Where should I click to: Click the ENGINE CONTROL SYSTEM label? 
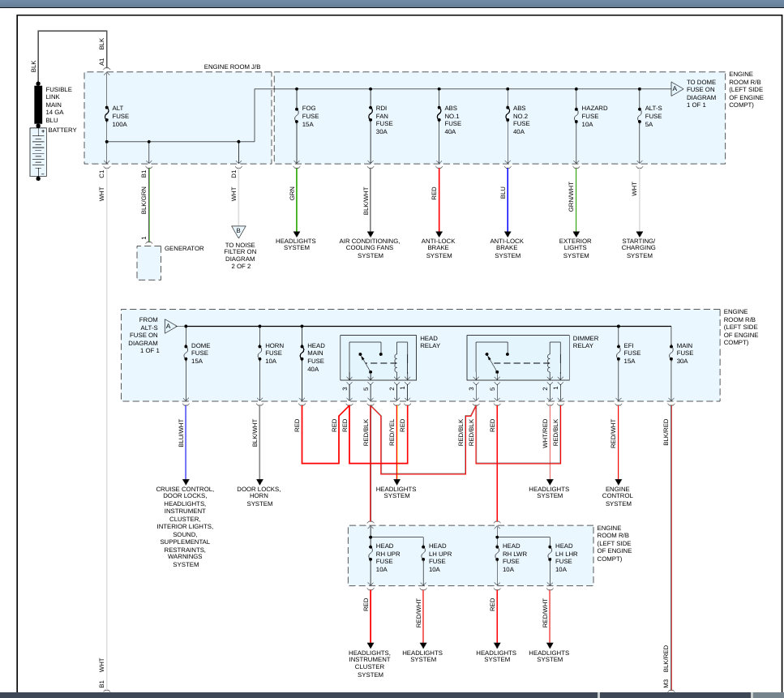pos(618,496)
